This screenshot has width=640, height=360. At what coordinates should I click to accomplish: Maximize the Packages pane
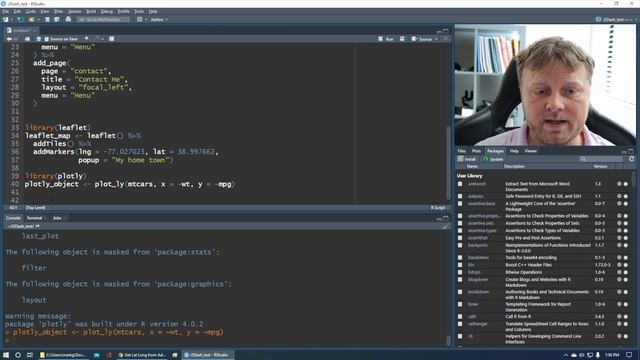coord(631,151)
